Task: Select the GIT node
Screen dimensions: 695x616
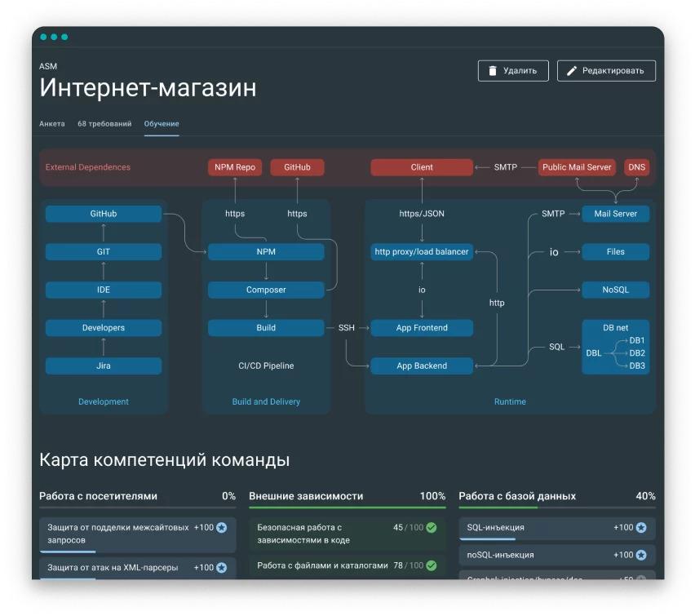Action: point(104,251)
